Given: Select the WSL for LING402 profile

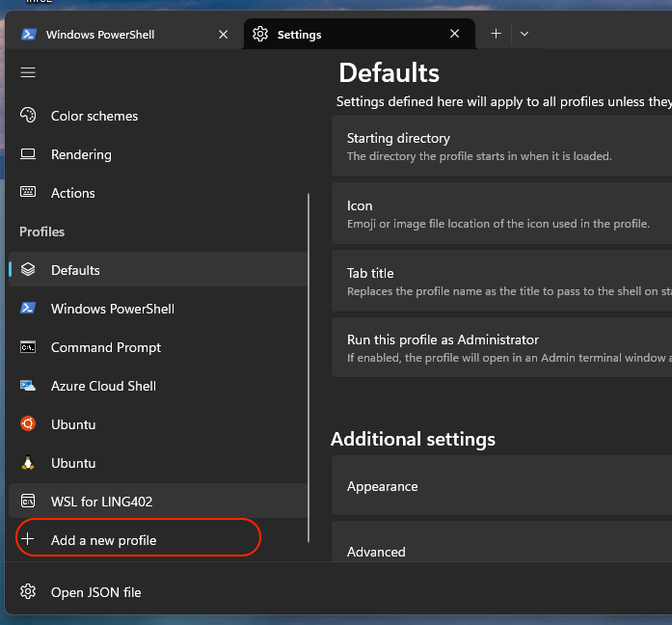Looking at the screenshot, I should 158,501.
